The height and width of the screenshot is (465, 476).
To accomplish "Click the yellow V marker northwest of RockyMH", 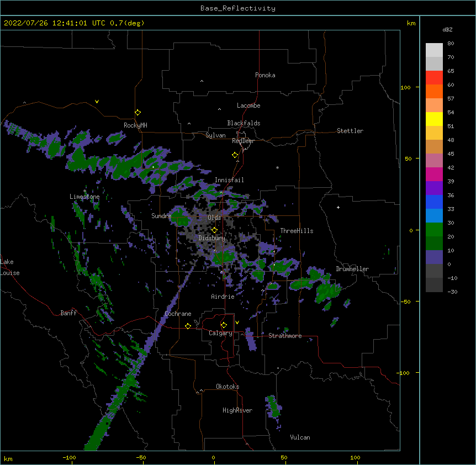I will pyautogui.click(x=97, y=102).
